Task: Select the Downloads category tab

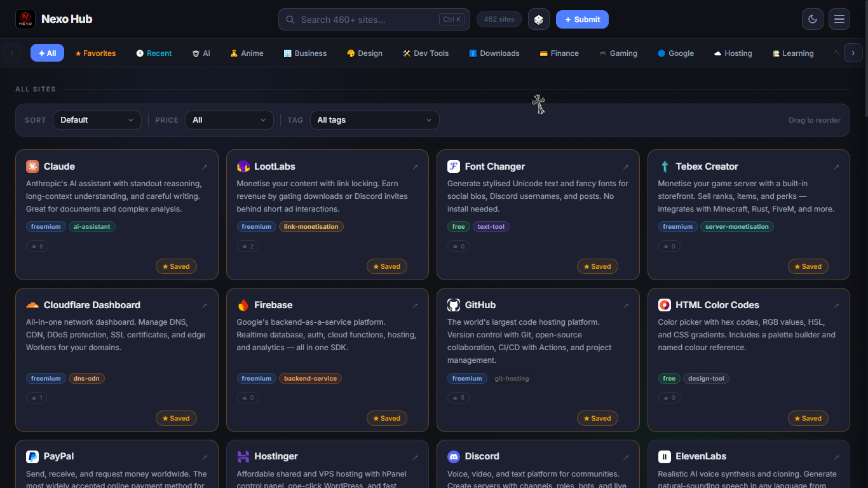Action: [494, 53]
